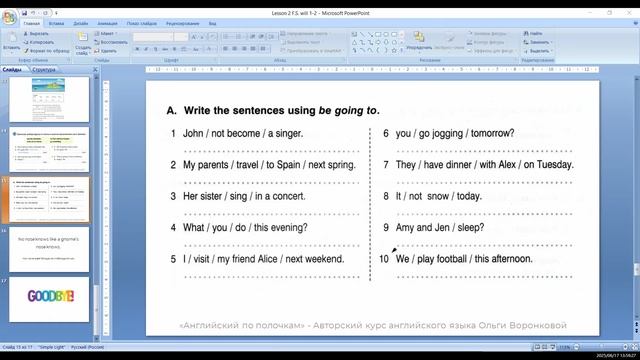The image size is (640, 360).
Task: Select the oval shape in shapes gallery
Action: [386, 35]
